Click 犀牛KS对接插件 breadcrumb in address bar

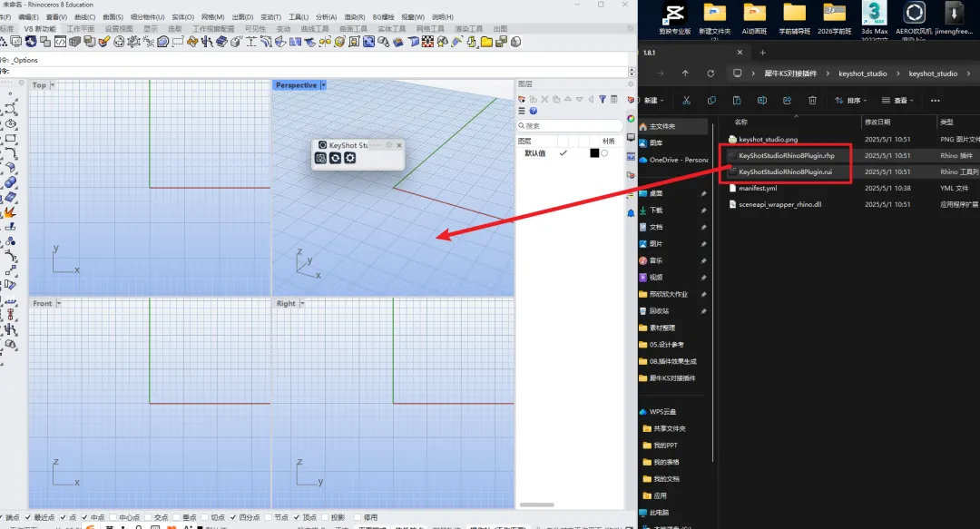pos(790,73)
